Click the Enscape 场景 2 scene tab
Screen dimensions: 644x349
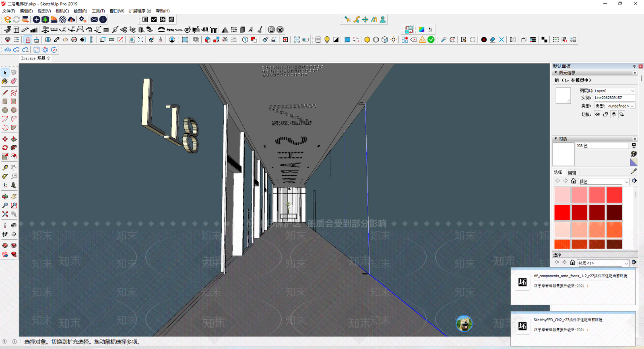click(35, 58)
